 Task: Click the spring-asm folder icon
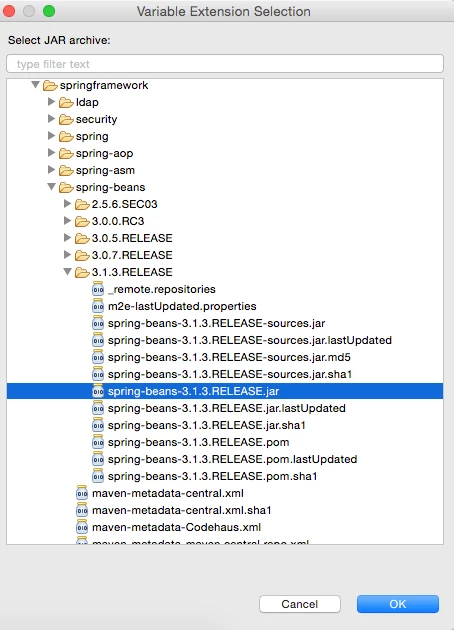(66, 170)
